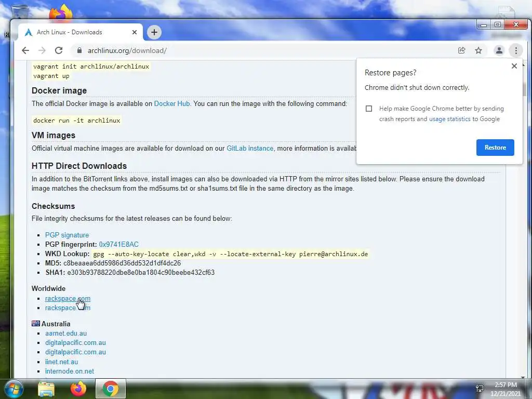
Task: Open first rackspace.com mirror link
Action: [68, 299]
